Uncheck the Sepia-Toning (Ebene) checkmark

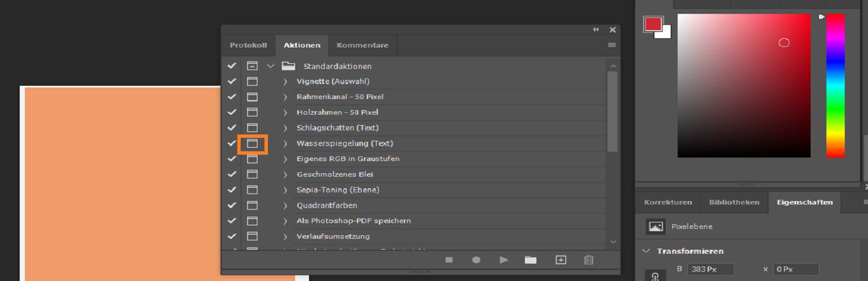(232, 190)
